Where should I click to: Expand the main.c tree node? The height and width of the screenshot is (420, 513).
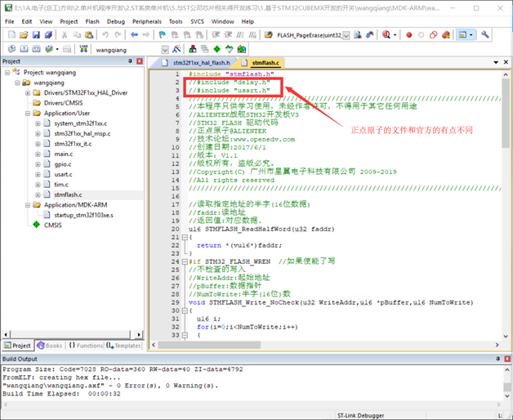(x=38, y=154)
